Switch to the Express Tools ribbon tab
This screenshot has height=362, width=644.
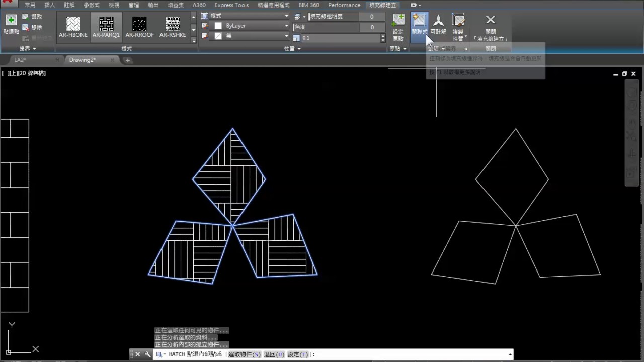pos(231,5)
